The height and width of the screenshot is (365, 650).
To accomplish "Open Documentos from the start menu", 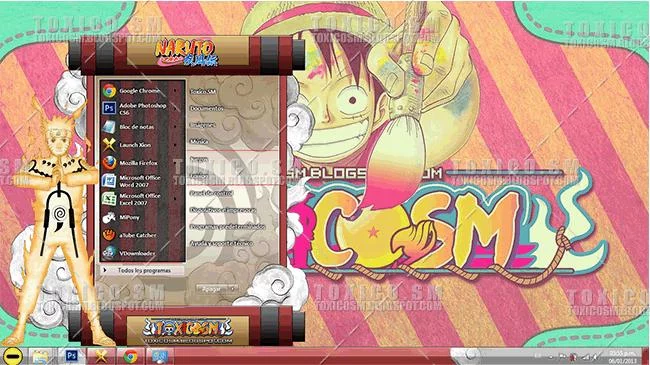I will coord(206,108).
